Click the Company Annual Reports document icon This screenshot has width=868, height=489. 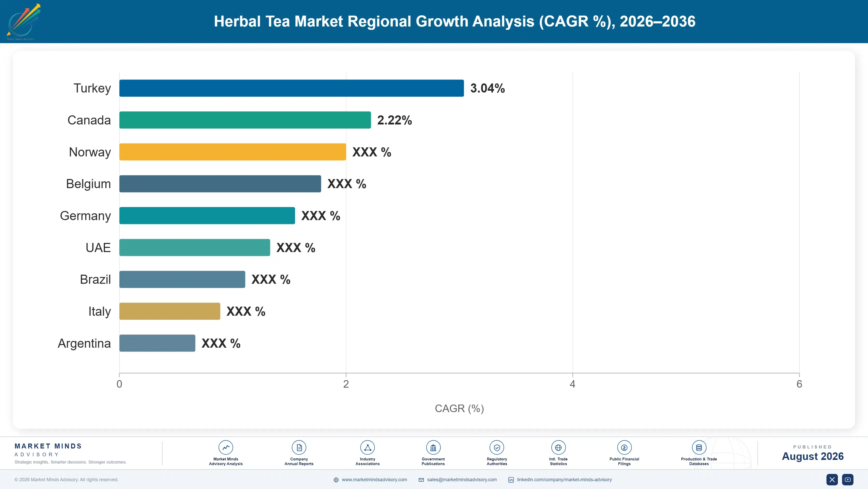click(x=299, y=447)
